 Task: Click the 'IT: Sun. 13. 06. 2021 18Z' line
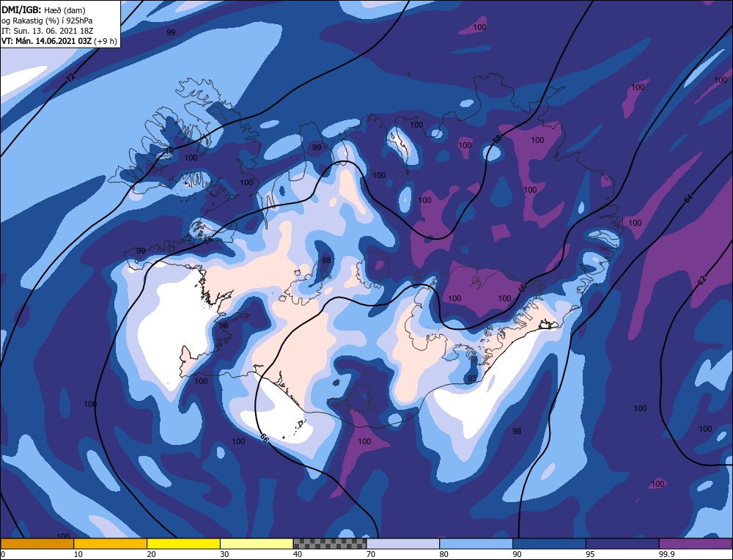click(47, 31)
